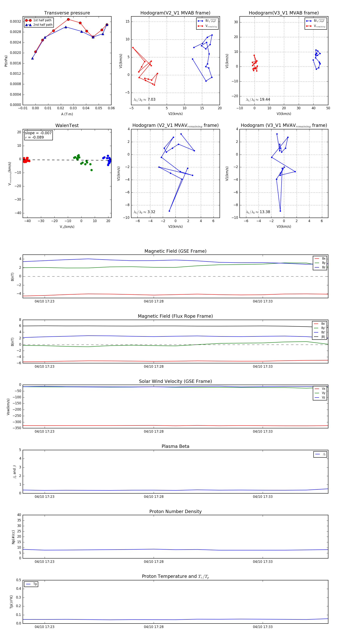The width and height of the screenshot is (351, 644).
Task: Click the 'A (T·m)' x-axis label
Action: [x=67, y=114]
